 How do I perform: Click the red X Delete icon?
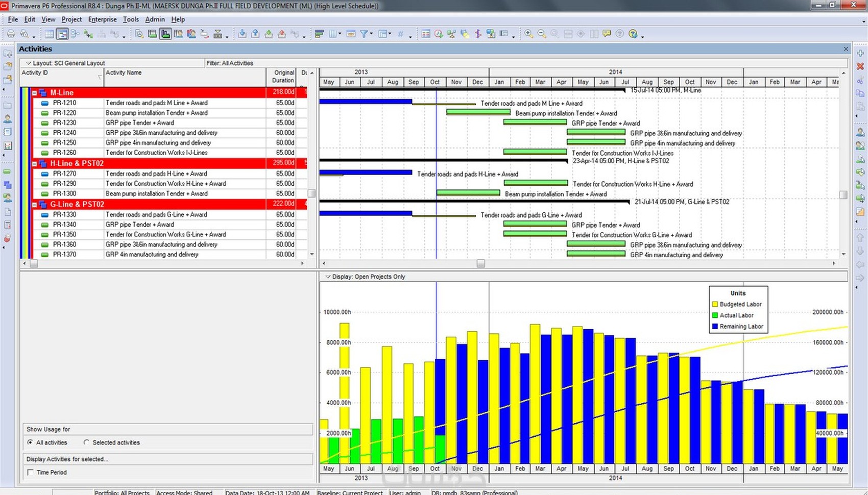click(x=860, y=66)
